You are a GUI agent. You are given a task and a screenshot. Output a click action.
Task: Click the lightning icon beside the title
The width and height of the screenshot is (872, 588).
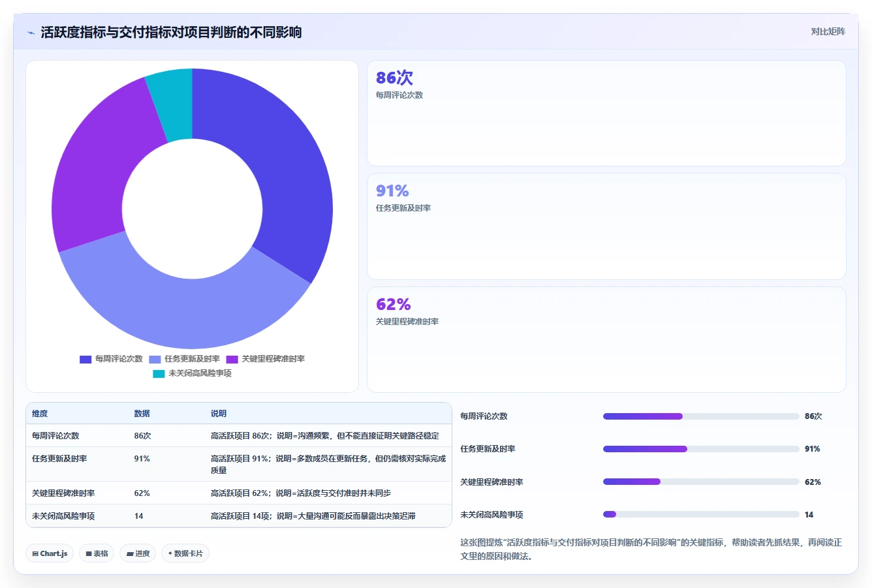click(x=31, y=33)
